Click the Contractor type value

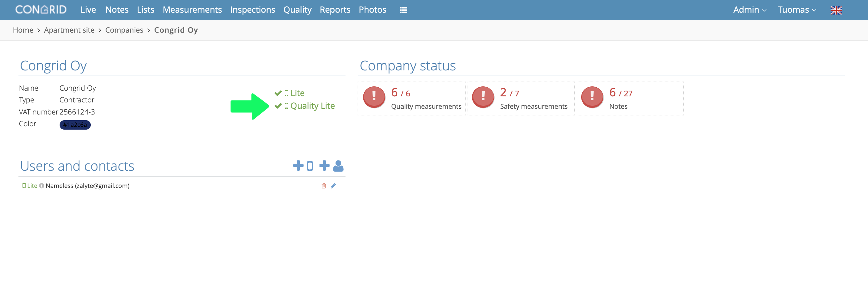coord(77,100)
